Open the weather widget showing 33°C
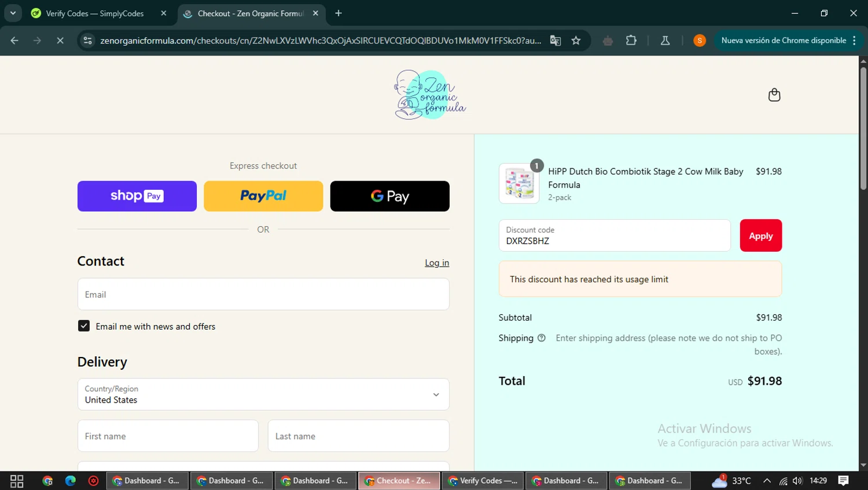 click(731, 481)
